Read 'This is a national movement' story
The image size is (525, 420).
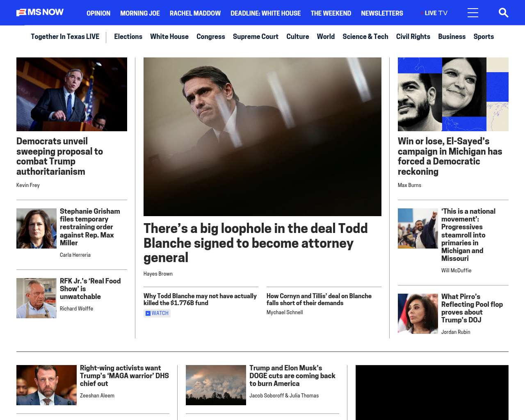coord(468,235)
